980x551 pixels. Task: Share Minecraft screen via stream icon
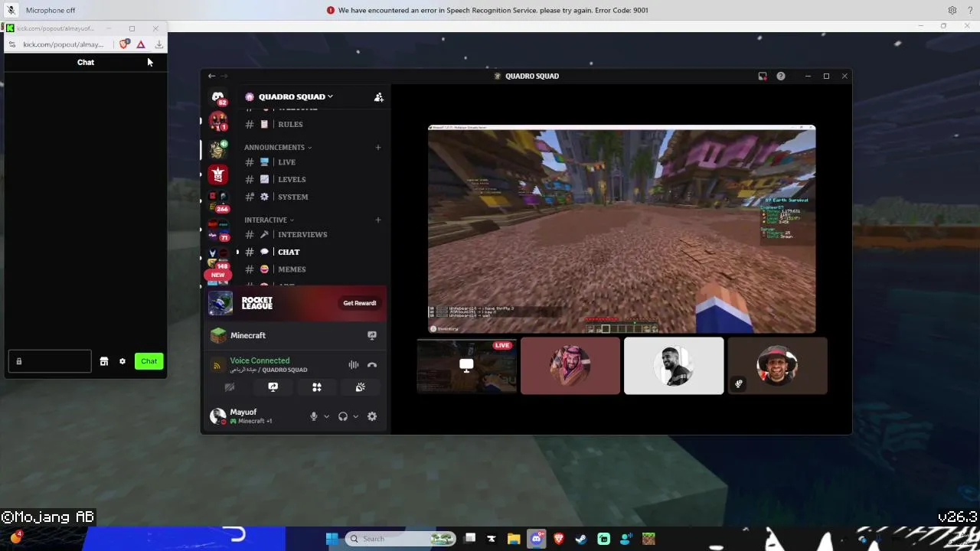pyautogui.click(x=372, y=335)
